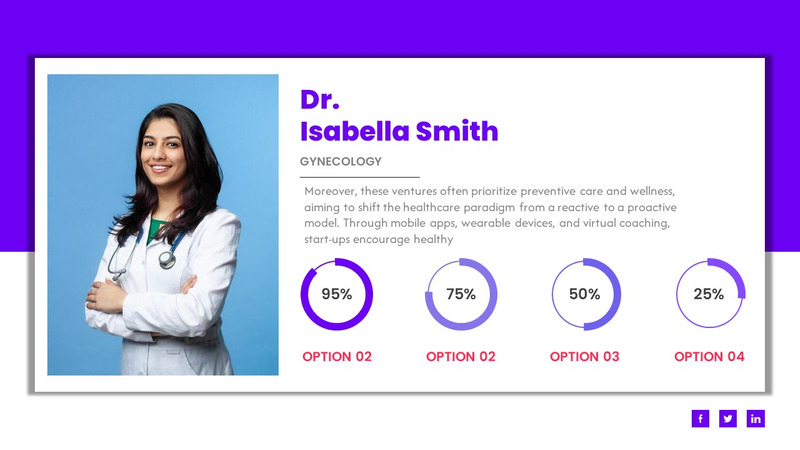Viewport: 800px width, 450px height.
Task: Click the Facebook icon
Action: (700, 418)
